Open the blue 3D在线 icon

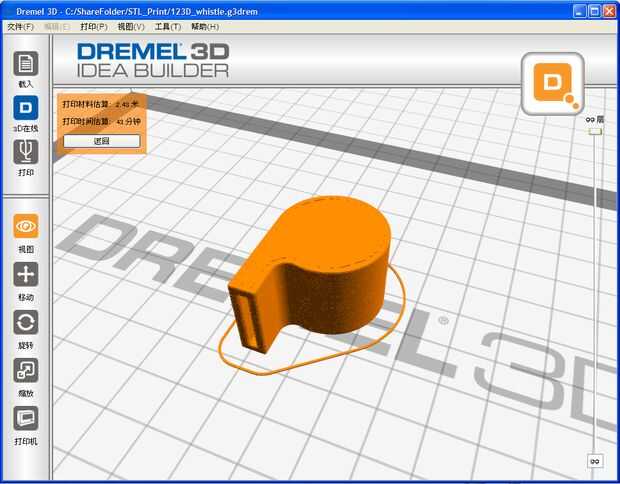pyautogui.click(x=26, y=108)
